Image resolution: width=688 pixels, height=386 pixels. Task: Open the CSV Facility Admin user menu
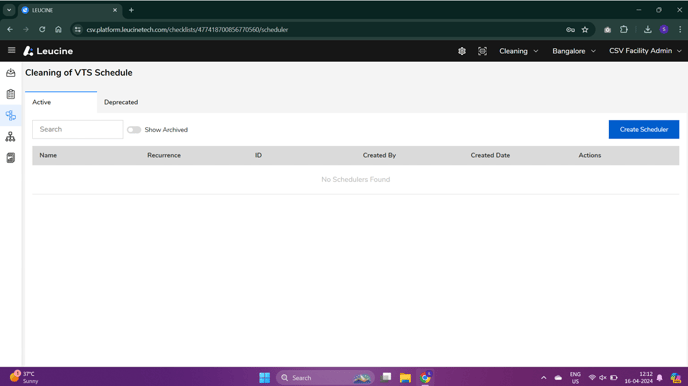(x=645, y=51)
